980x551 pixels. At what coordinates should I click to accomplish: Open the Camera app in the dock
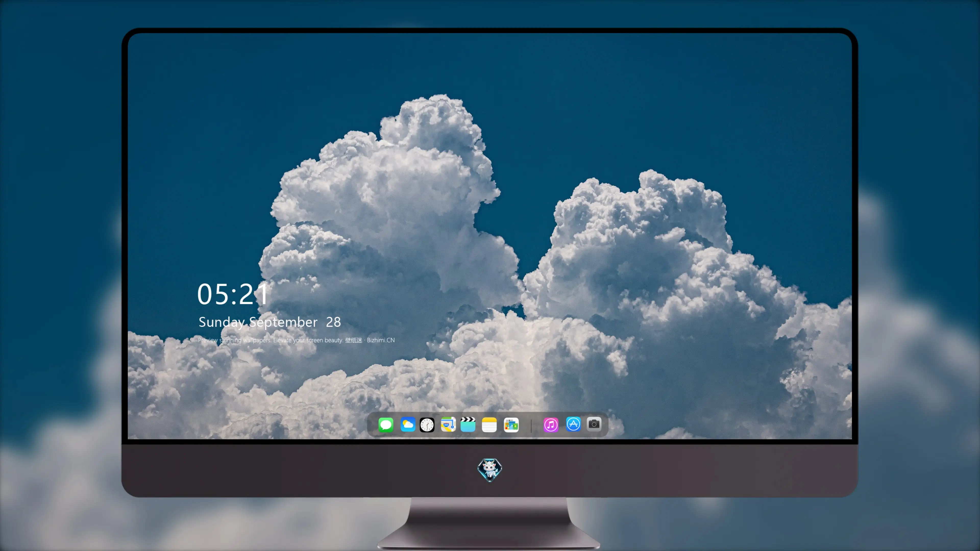(x=594, y=424)
